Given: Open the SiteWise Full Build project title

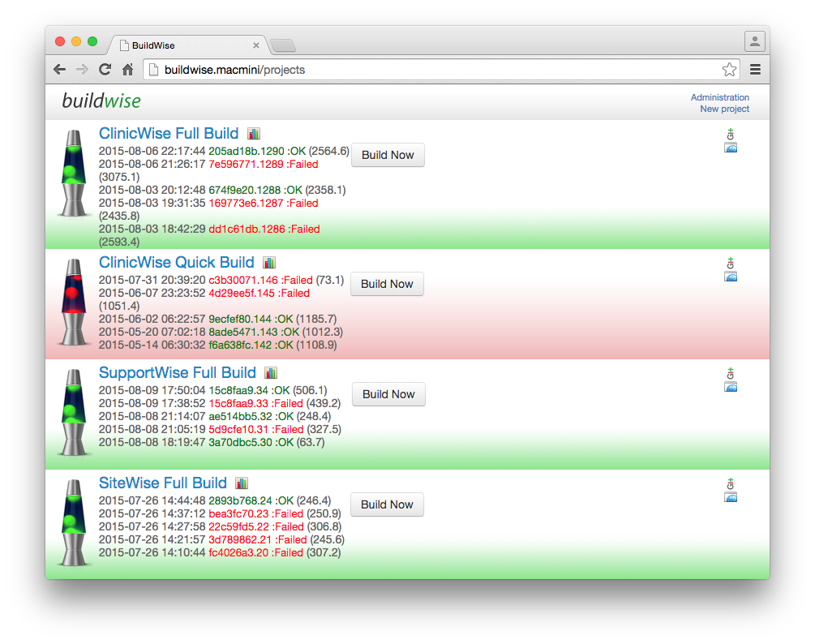Looking at the screenshot, I should [163, 483].
